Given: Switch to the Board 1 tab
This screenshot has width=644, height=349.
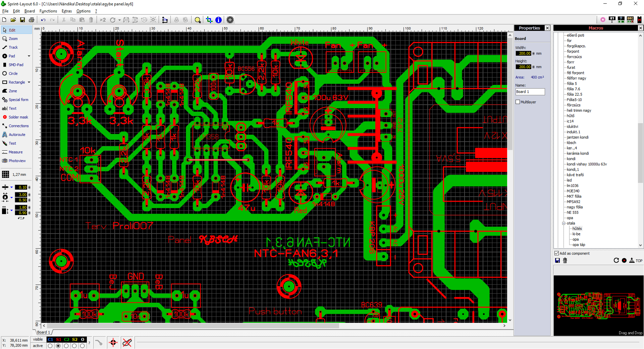Looking at the screenshot, I should point(44,332).
